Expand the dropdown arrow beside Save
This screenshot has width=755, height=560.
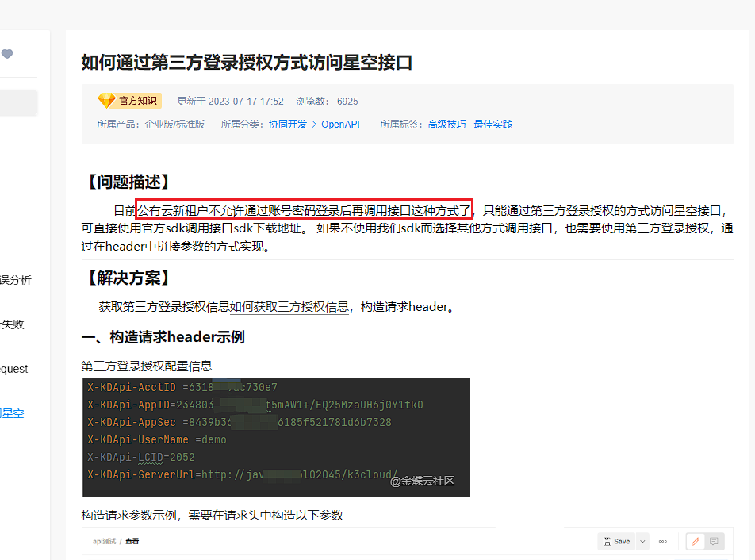coord(642,541)
